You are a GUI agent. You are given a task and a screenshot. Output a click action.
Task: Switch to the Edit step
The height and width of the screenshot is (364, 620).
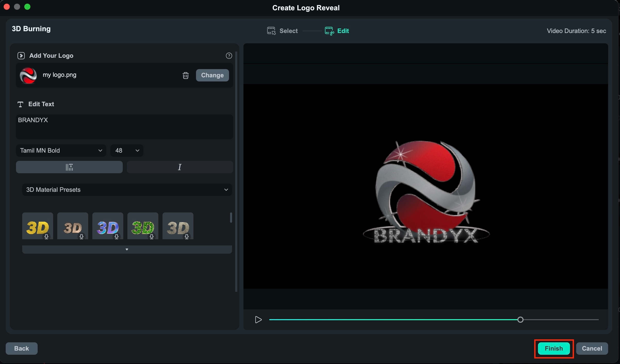tap(343, 31)
